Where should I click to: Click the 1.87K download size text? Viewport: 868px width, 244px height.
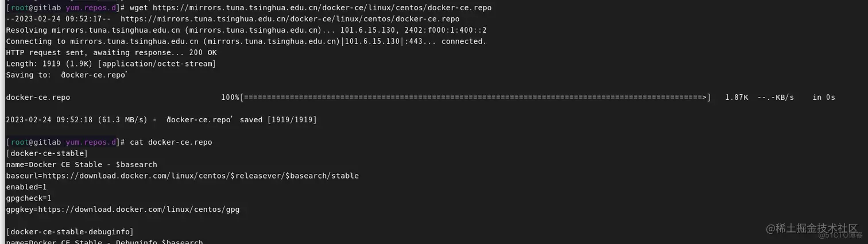tap(737, 98)
